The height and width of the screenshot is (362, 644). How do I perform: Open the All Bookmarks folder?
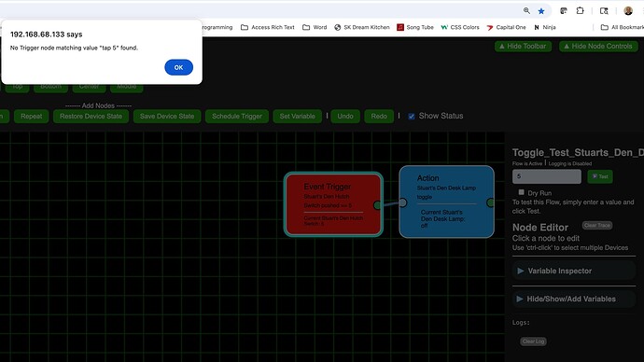[623, 27]
